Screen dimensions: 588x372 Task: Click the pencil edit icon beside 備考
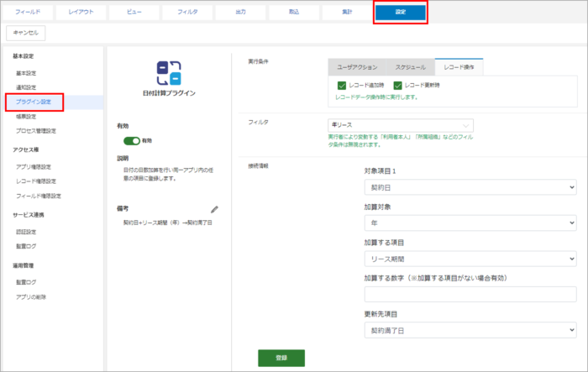(x=214, y=209)
